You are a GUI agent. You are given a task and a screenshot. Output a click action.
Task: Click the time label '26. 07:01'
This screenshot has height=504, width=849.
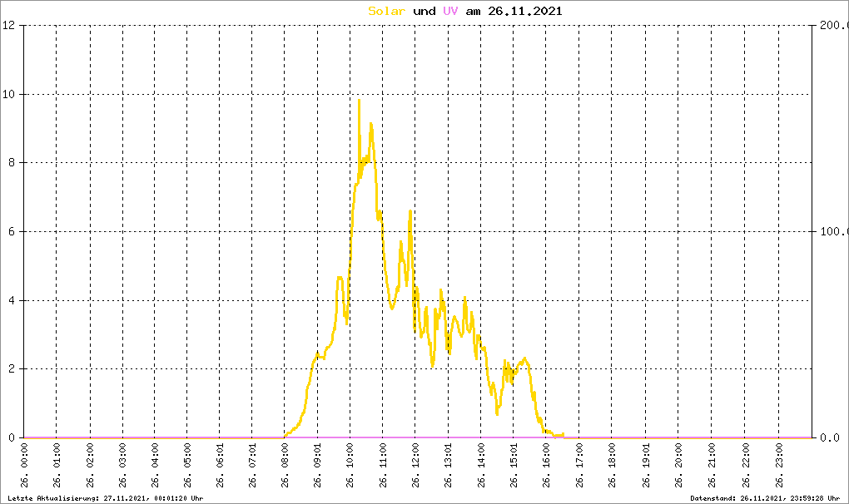(x=252, y=466)
